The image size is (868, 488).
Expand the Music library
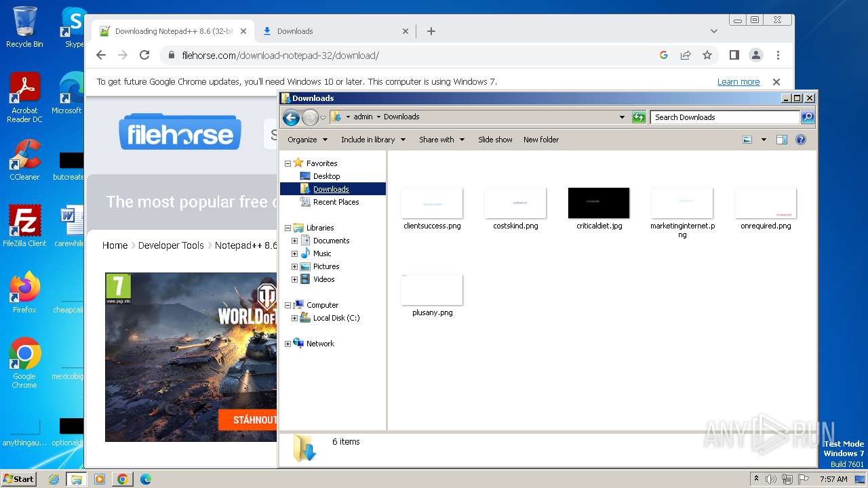(294, 253)
